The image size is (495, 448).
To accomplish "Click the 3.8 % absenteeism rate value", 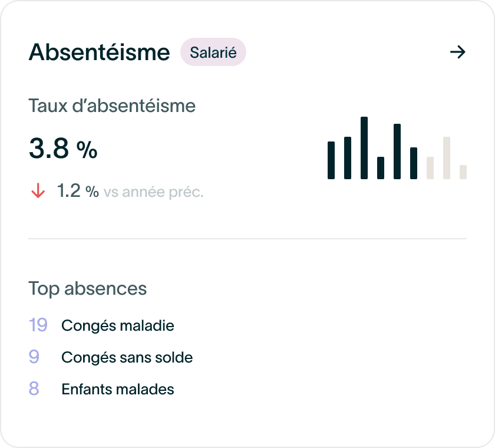I will [x=63, y=149].
